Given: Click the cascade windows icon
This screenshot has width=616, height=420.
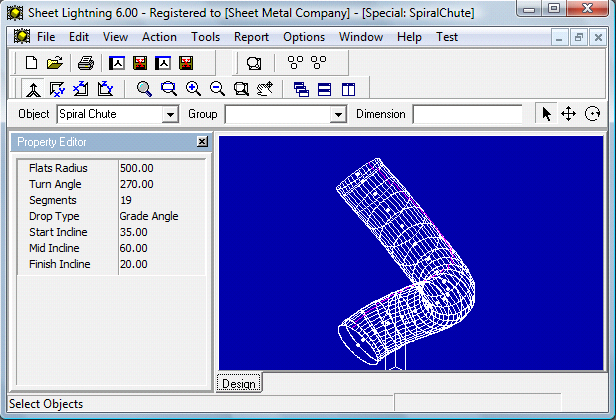Looking at the screenshot, I should click(301, 89).
